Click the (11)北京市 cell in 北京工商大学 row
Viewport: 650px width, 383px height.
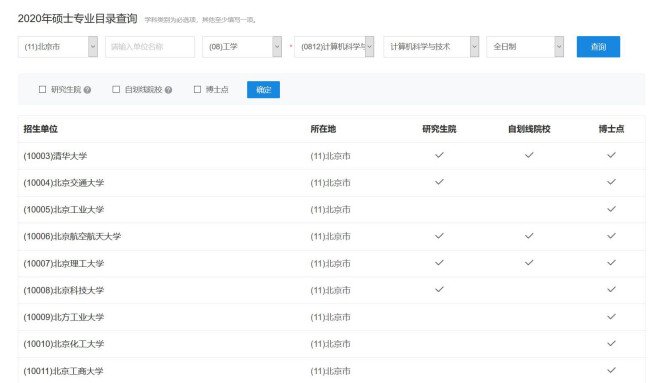pos(330,371)
